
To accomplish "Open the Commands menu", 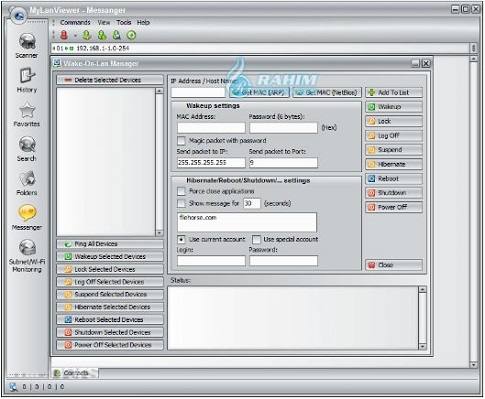I will pos(75,22).
